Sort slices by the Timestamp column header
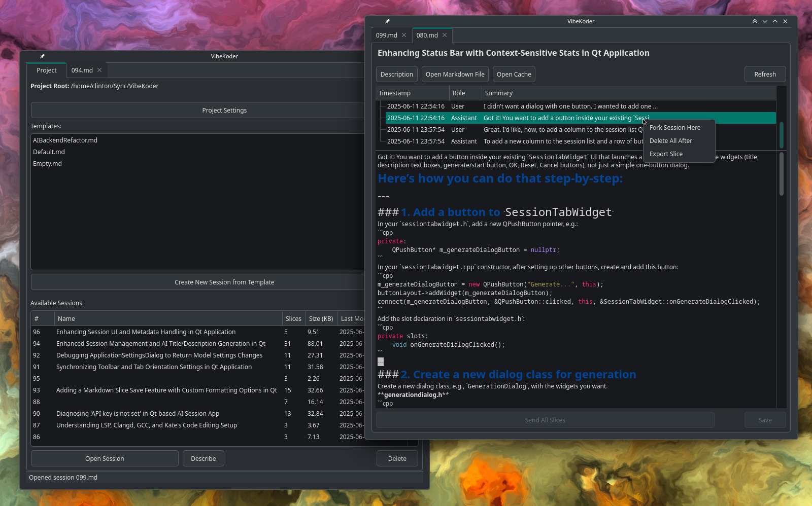 click(x=413, y=93)
